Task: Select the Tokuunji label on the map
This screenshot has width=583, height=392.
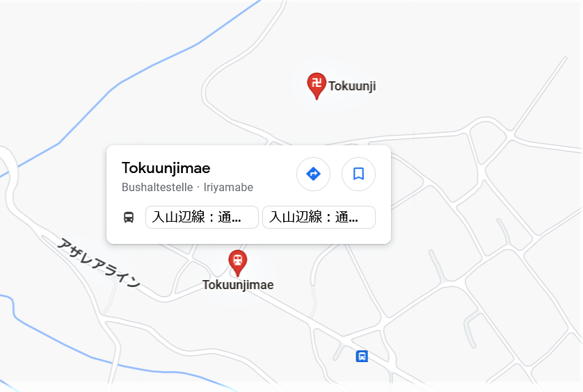Action: [x=352, y=86]
